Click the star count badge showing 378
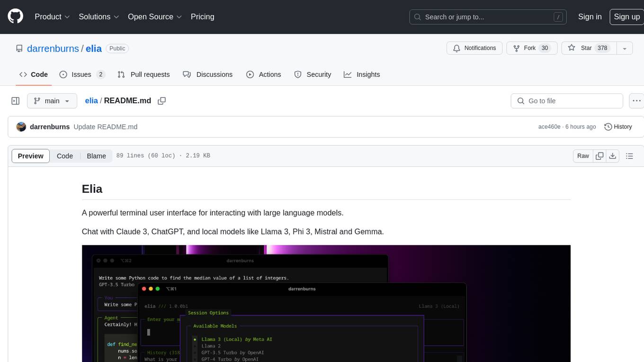Screen dimensions: 644x362 pos(602,48)
